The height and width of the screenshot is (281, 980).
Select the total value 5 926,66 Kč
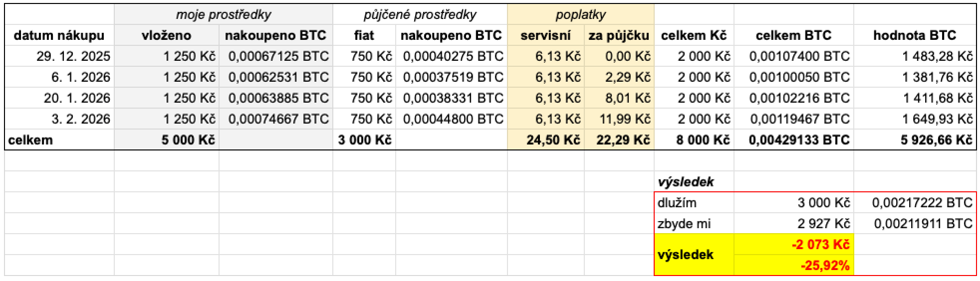(x=936, y=140)
